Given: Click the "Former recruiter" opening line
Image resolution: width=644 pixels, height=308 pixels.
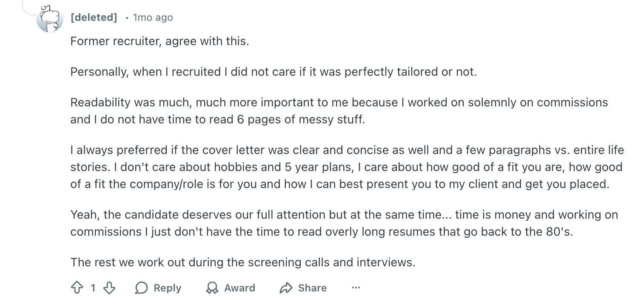Looking at the screenshot, I should pyautogui.click(x=160, y=41).
